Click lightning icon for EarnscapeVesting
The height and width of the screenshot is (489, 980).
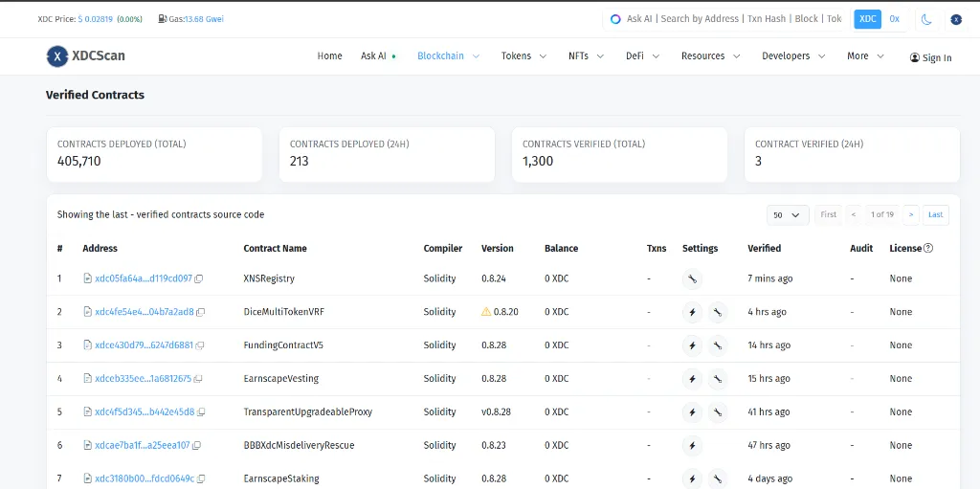[x=692, y=379]
